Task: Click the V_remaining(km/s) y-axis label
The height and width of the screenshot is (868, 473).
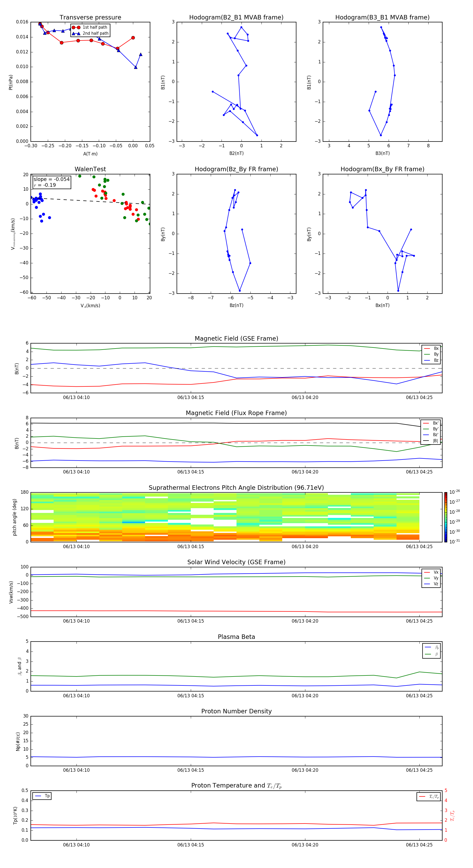Action: click(13, 234)
